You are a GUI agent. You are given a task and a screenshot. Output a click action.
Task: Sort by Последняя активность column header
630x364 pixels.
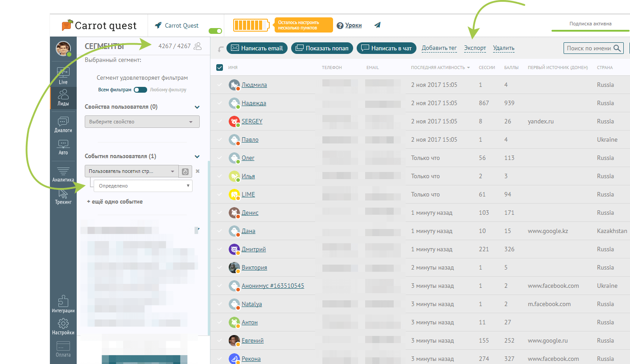[440, 68]
